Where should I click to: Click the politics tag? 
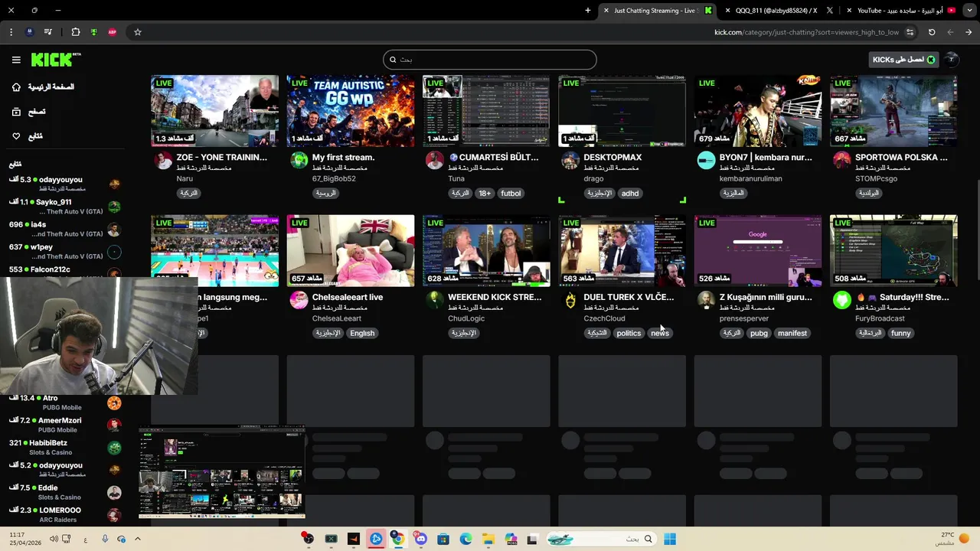pos(629,333)
